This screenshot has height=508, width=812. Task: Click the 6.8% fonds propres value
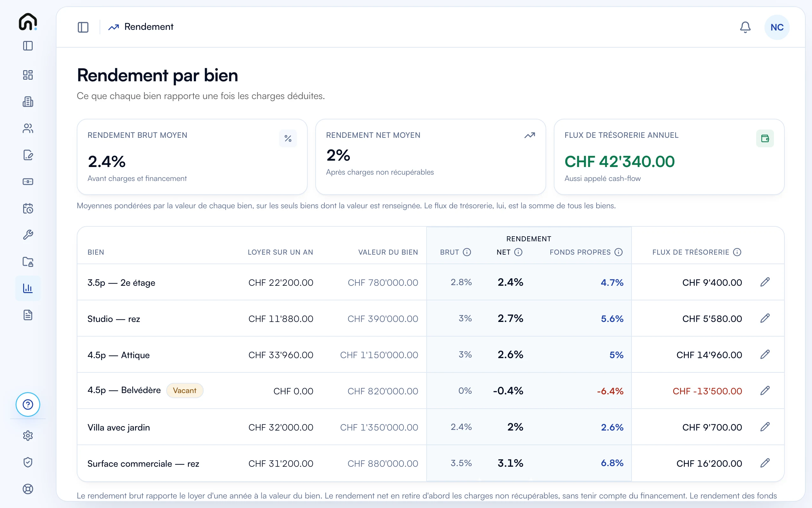click(612, 463)
